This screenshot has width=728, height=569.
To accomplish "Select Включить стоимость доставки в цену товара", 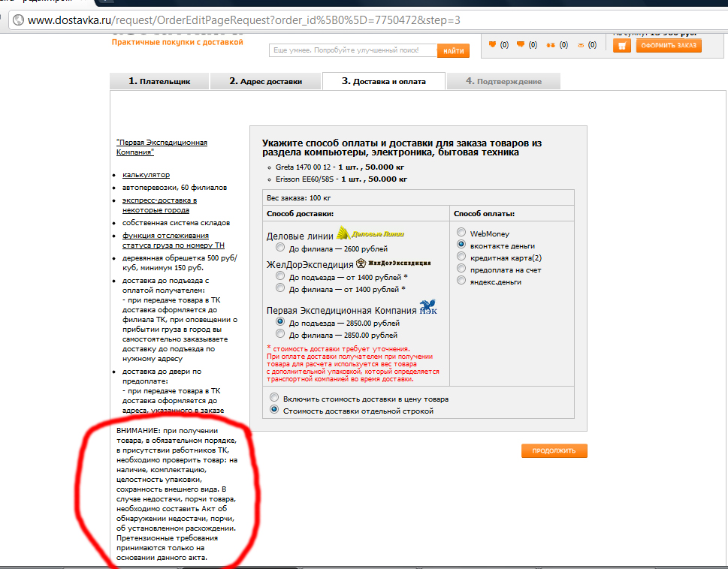I will coord(274,397).
